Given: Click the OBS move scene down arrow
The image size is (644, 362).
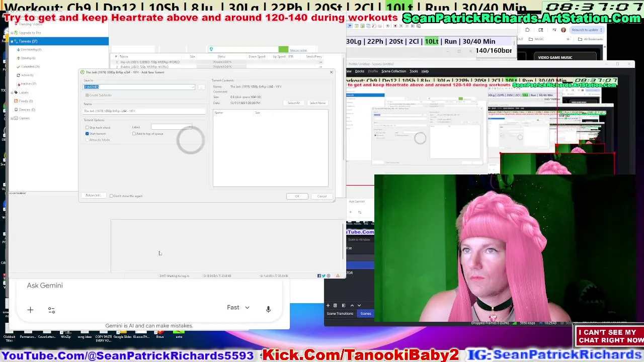Looking at the screenshot, I should click(x=359, y=305).
